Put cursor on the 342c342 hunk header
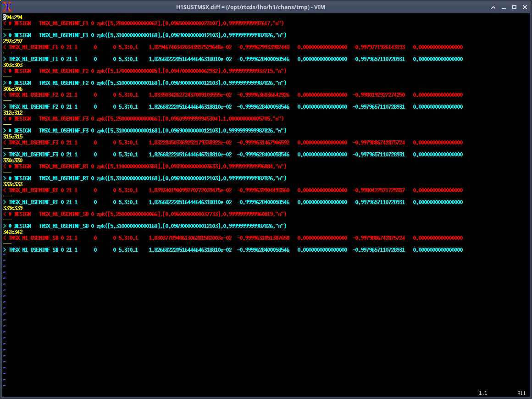The width and height of the screenshot is (532, 399). (13, 232)
